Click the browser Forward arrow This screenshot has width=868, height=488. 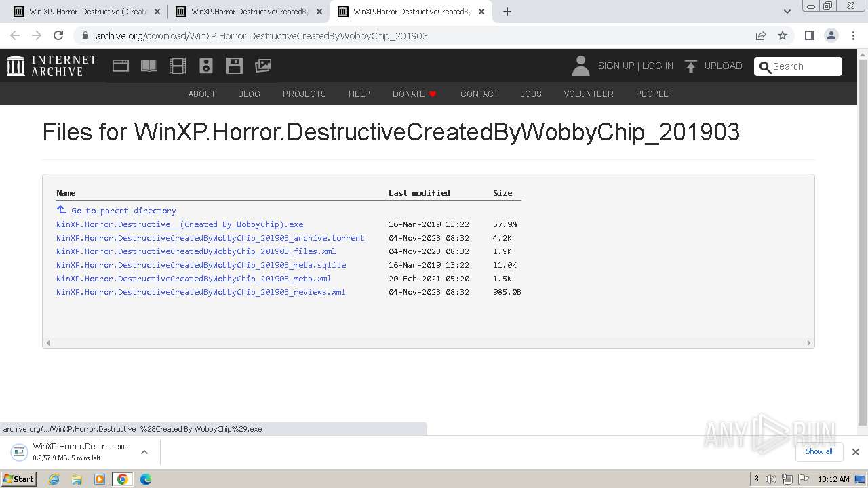tap(37, 35)
